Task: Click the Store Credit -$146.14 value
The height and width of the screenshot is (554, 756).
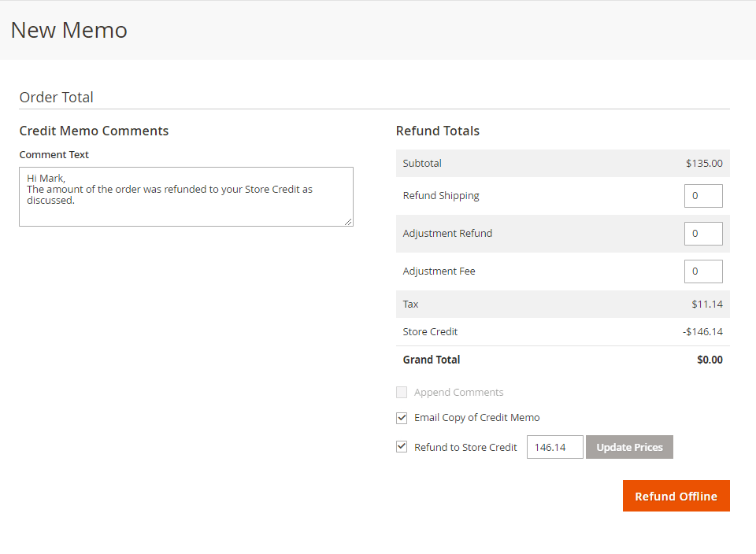Action: pos(702,332)
